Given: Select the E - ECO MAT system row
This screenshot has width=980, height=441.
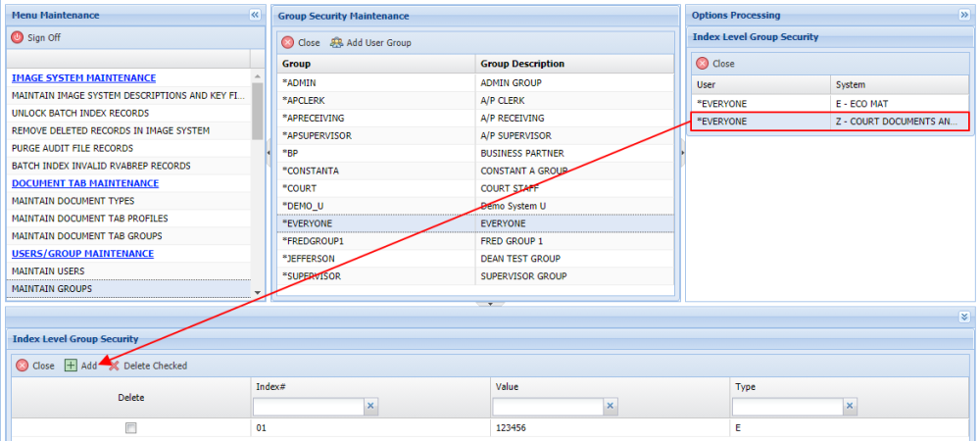Looking at the screenshot, I should 830,104.
